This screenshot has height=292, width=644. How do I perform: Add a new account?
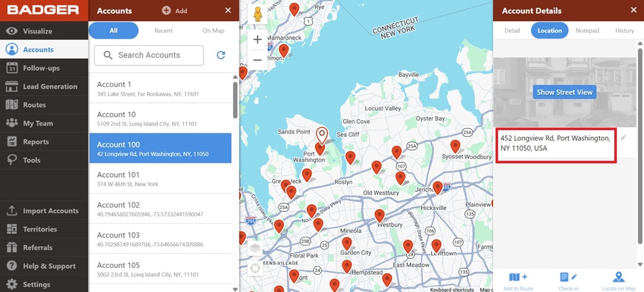174,10
